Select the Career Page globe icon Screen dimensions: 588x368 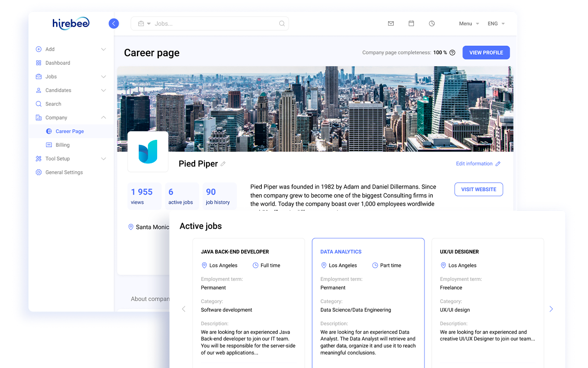[48, 131]
